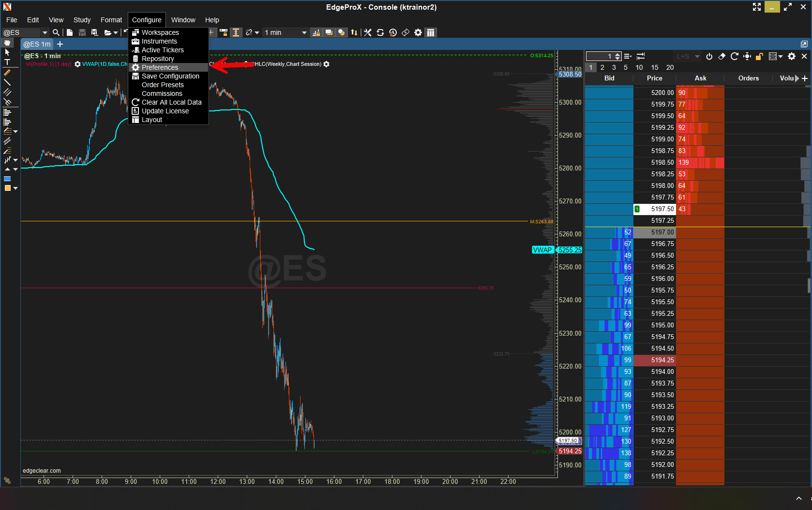
Task: Expand the orange color swatch dropdown arrow
Action: [15, 188]
